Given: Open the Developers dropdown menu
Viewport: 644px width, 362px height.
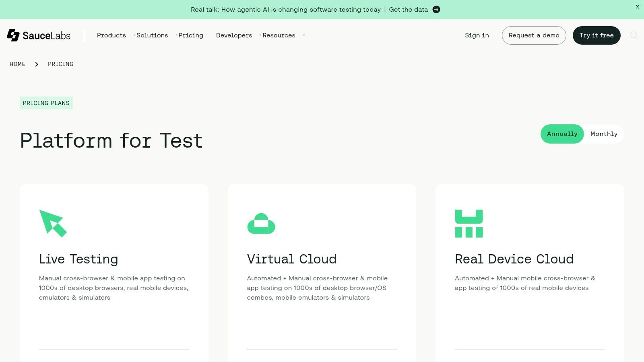Looking at the screenshot, I should pos(234,35).
